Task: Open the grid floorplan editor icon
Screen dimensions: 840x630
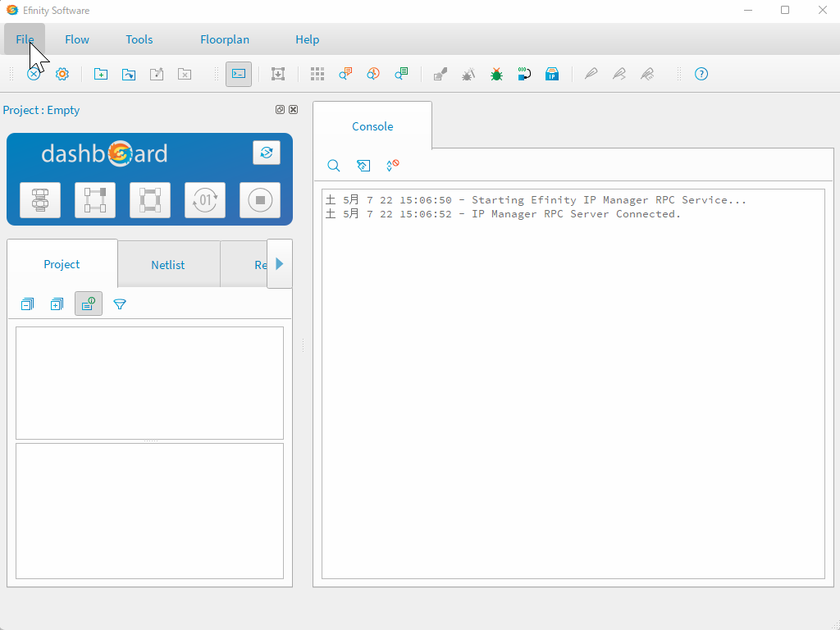Action: pyautogui.click(x=317, y=74)
